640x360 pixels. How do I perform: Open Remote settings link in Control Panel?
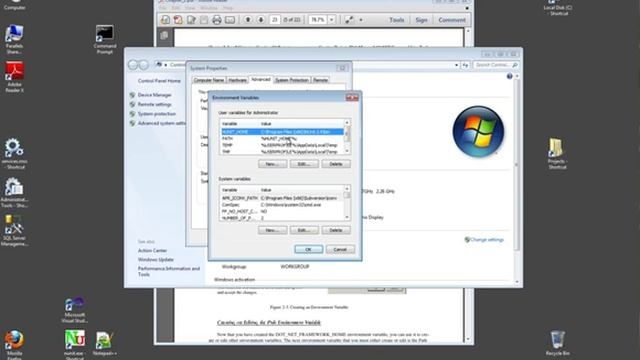[x=154, y=104]
